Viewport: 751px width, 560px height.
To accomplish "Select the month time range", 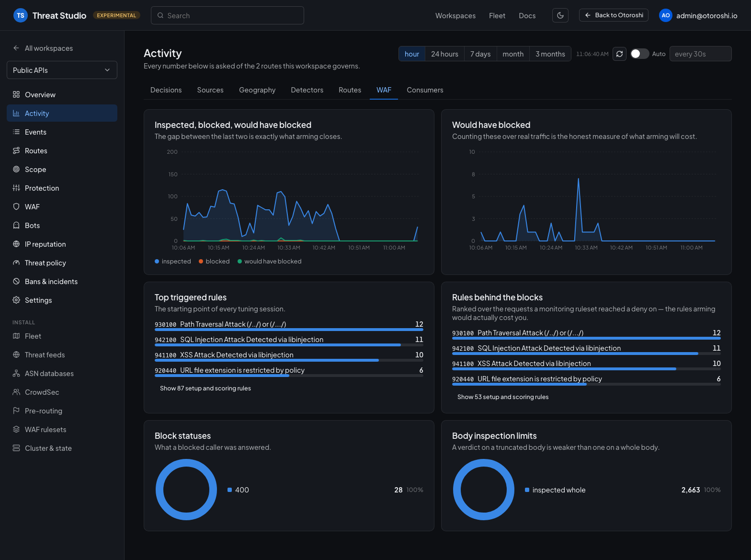I will click(513, 54).
